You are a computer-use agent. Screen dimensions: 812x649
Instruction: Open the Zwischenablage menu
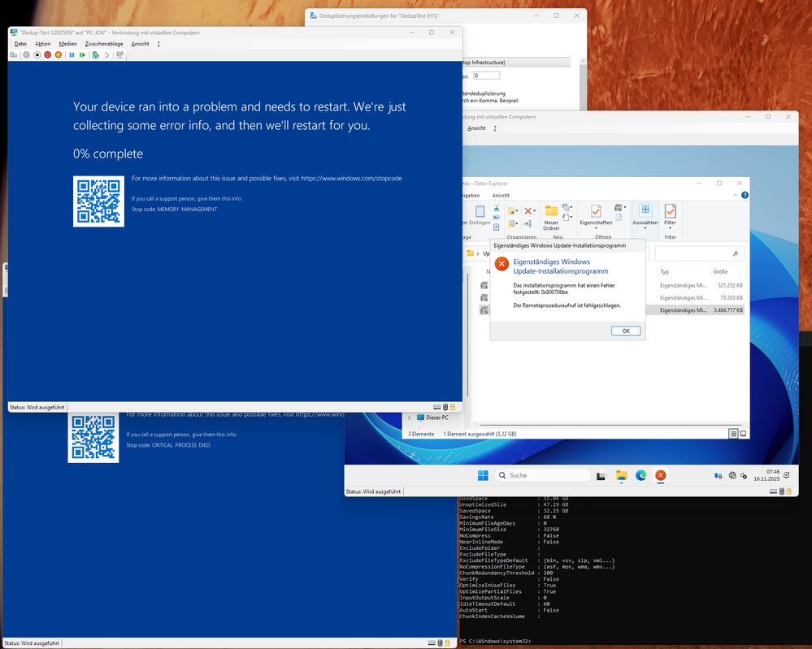[x=104, y=44]
